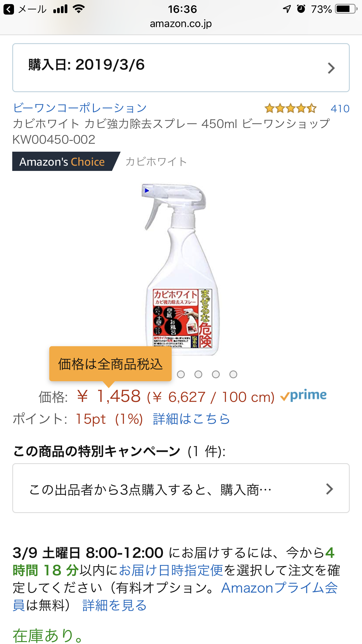The height and width of the screenshot is (644, 362).
Task: Tap the battery icon in status bar
Action: click(x=346, y=9)
